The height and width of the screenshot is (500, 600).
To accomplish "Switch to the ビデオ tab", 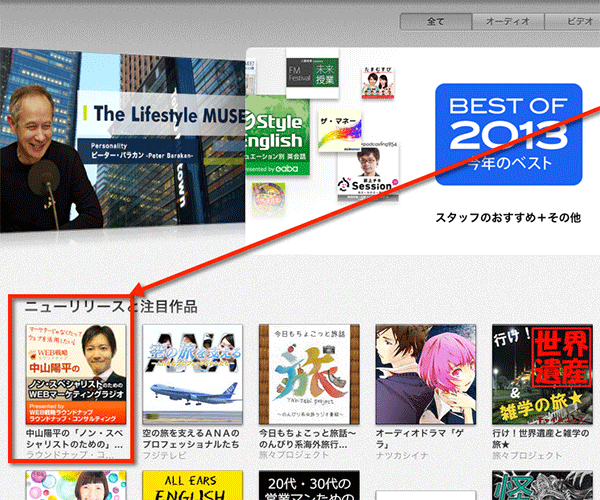I will 572,21.
